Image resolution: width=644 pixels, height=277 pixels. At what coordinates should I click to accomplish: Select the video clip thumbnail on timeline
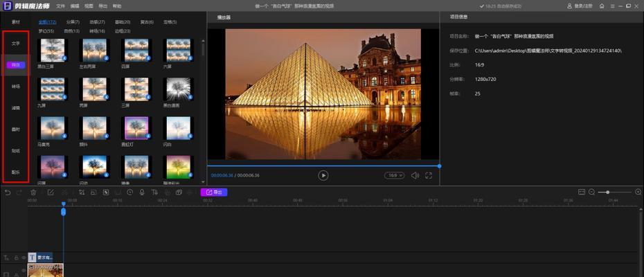pos(46,271)
